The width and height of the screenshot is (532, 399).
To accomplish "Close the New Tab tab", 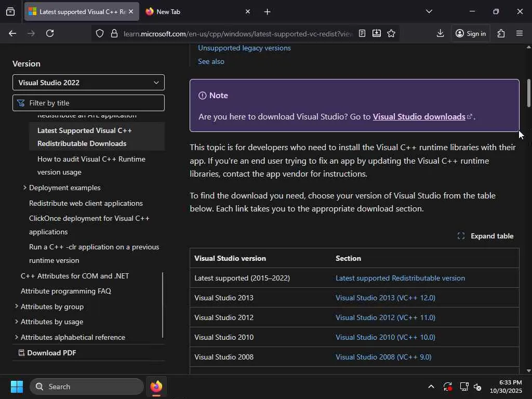I will pos(248,11).
